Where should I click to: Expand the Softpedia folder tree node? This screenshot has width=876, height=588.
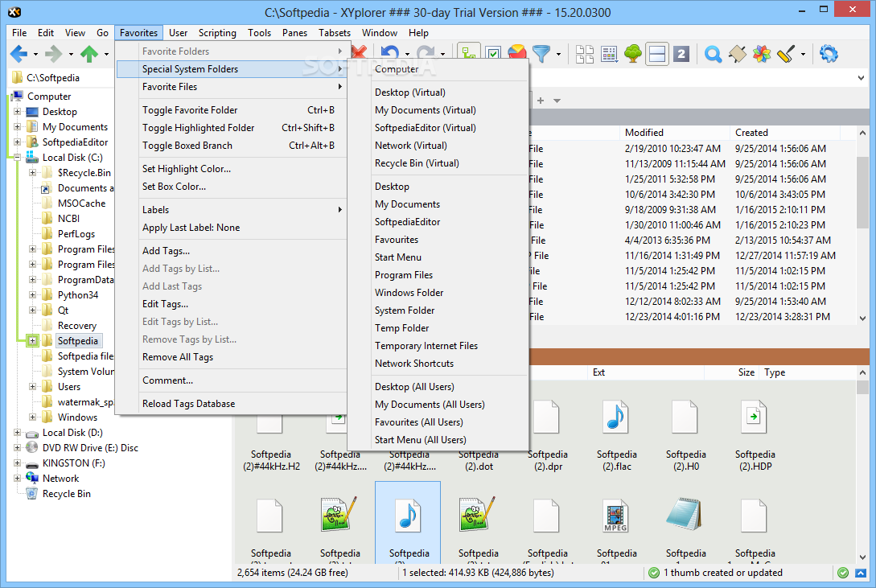pyautogui.click(x=32, y=340)
